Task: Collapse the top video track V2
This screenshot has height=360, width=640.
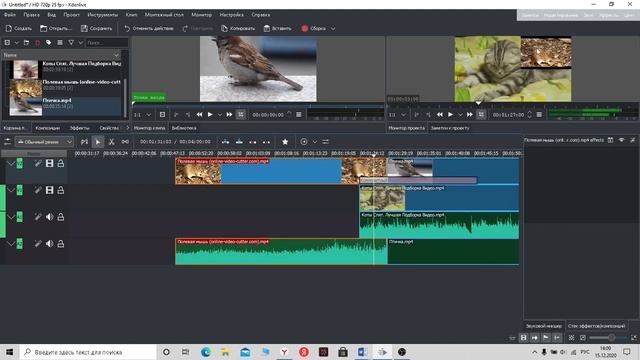Action: coord(11,164)
